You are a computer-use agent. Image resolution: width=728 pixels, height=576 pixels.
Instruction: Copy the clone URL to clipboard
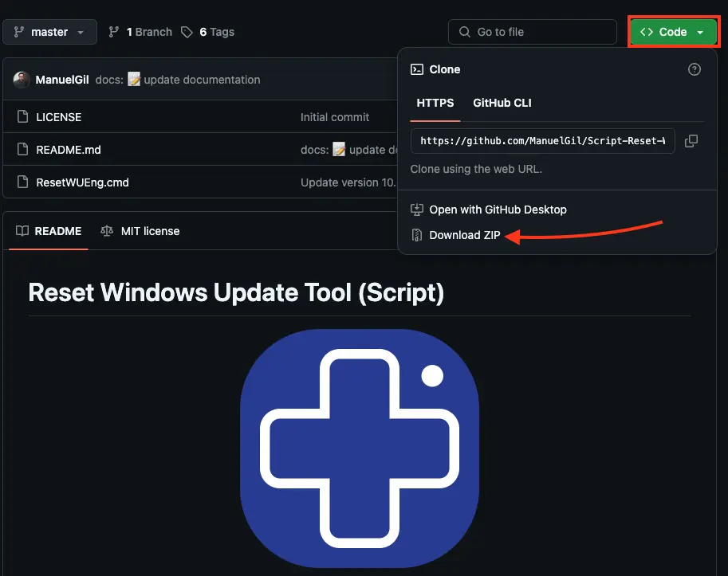691,141
